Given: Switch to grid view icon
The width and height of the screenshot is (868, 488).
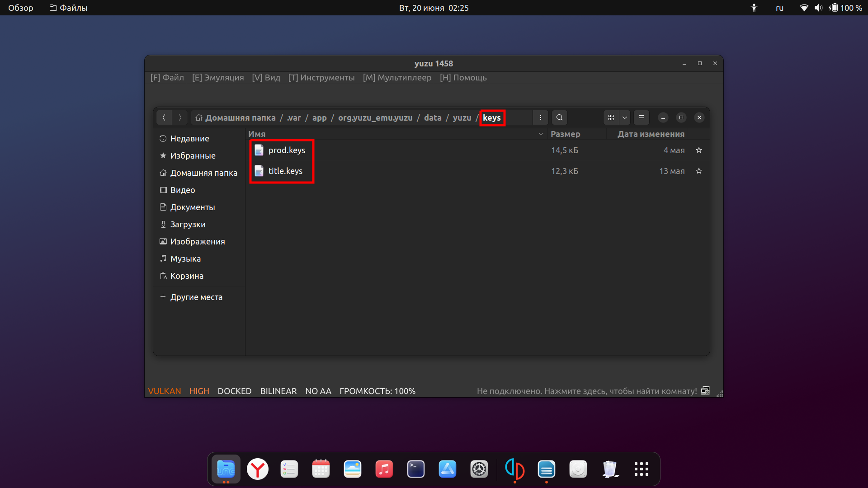Looking at the screenshot, I should (611, 117).
